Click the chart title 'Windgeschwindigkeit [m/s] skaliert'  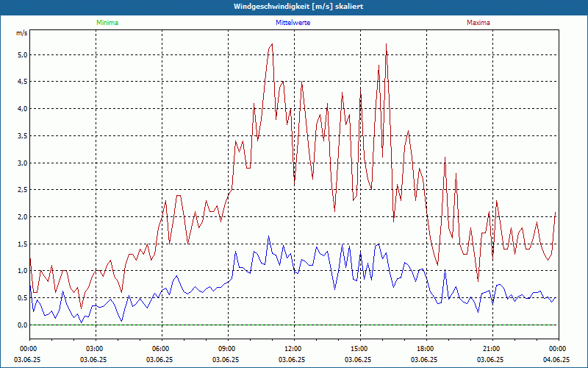click(298, 7)
